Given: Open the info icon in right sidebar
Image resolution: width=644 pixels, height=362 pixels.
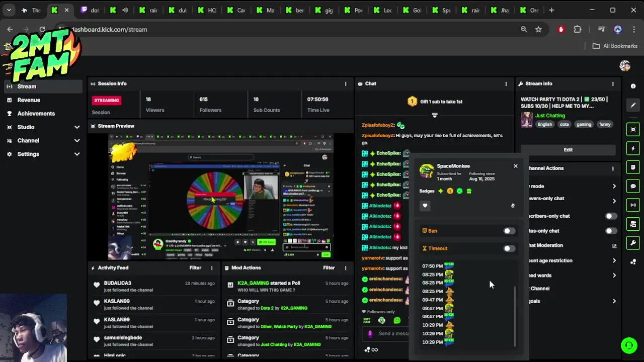Looking at the screenshot, I should [633, 86].
